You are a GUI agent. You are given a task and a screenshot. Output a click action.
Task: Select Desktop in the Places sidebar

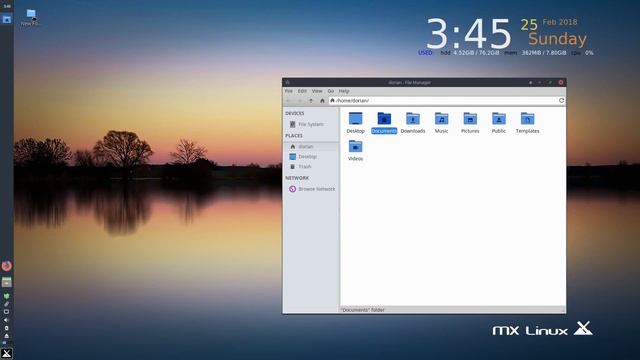click(x=310, y=157)
